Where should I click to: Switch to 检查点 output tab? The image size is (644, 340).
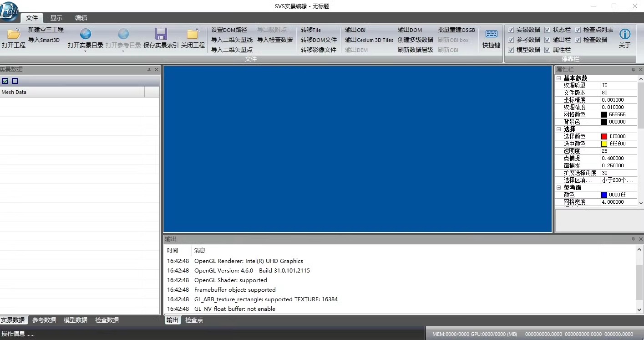pyautogui.click(x=194, y=320)
